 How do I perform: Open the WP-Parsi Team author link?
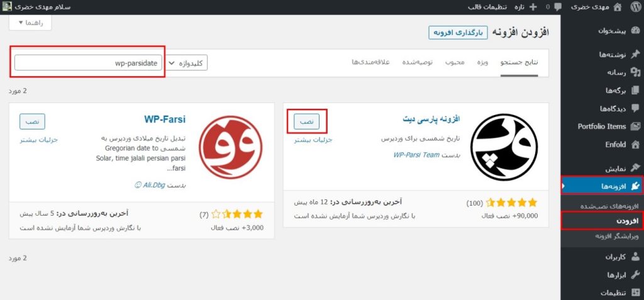click(416, 155)
